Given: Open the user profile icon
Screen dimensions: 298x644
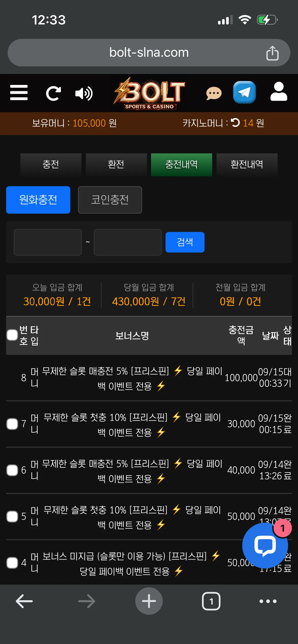Looking at the screenshot, I should (279, 92).
